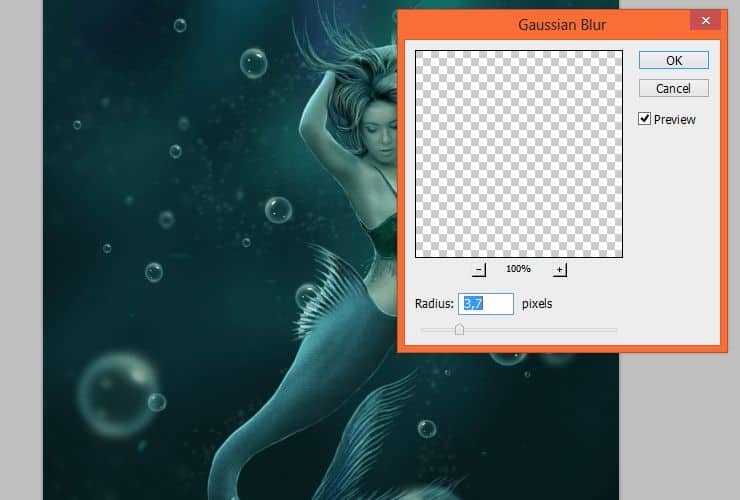Toggle the Preview checkbox
The image size is (740, 500).
point(645,119)
